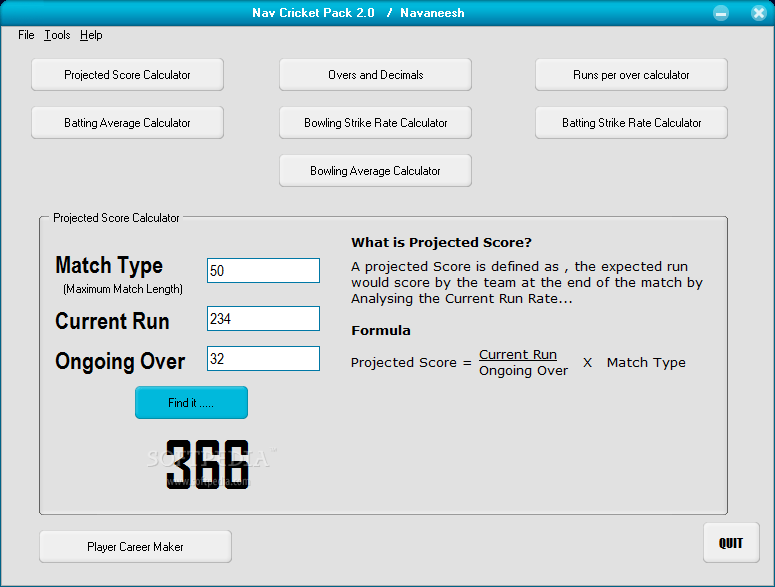Click the 'Ongoing Over' label
Image resolution: width=775 pixels, height=587 pixels.
pyautogui.click(x=120, y=362)
